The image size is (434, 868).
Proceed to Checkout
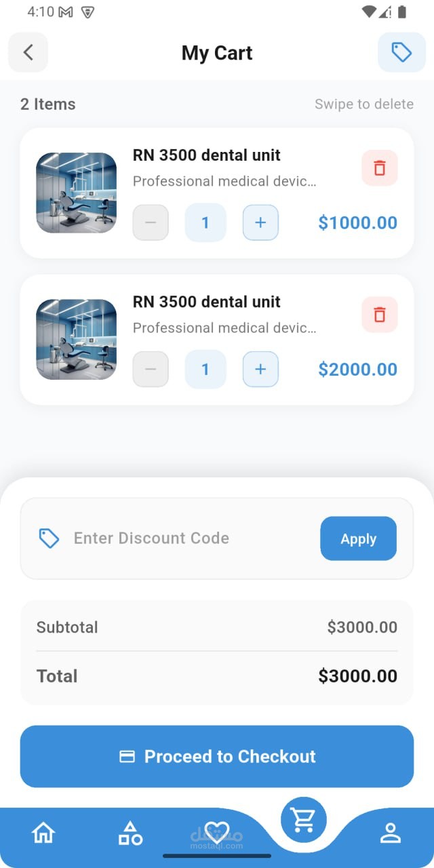217,757
